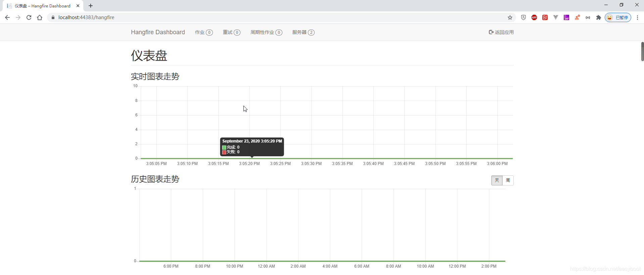Image resolution: width=644 pixels, height=275 pixels.
Task: Click the 2:00 PM history axis label
Action: pyautogui.click(x=489, y=266)
